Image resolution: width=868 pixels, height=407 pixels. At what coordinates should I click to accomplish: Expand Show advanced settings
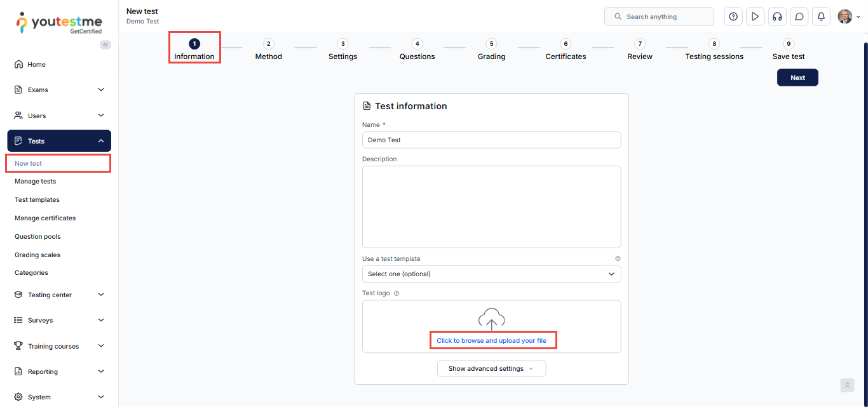(491, 369)
